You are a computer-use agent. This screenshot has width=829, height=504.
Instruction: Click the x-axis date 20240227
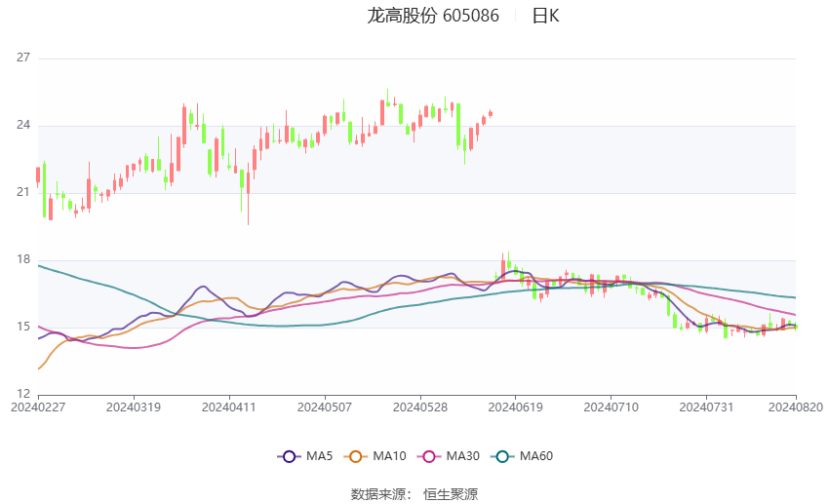[x=38, y=407]
